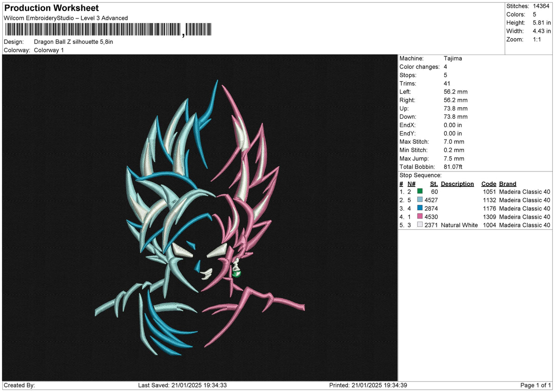Click 'Wilcom EmbroideryStudio – Level 3 Advanced' text
Viewport: 555px width, 392px height.
(66, 18)
